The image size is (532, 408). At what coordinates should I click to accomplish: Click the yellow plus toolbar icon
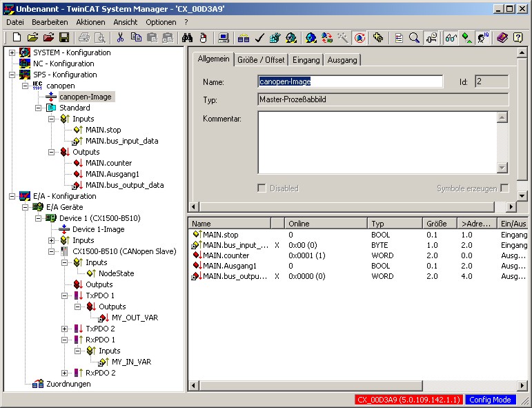coord(378,37)
